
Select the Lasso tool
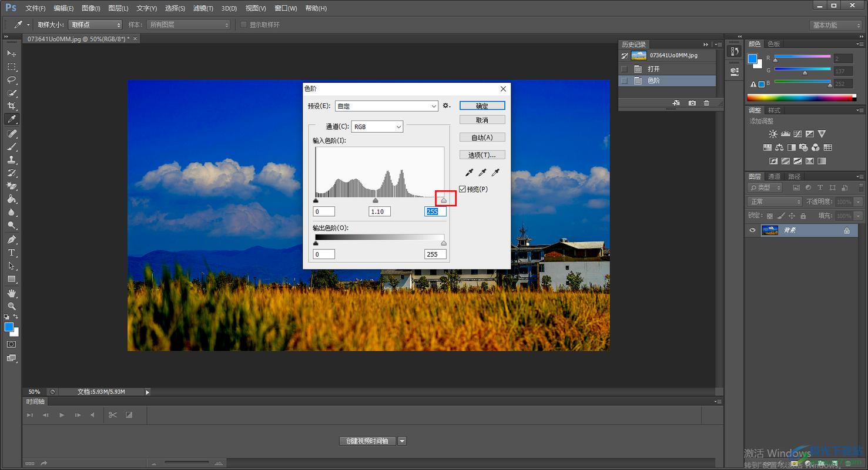[x=12, y=79]
